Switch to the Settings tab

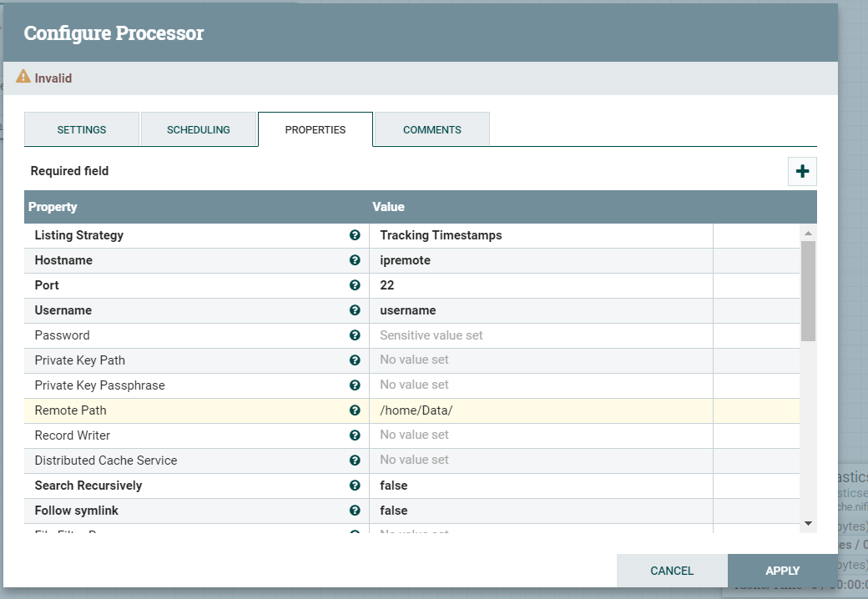click(x=81, y=129)
